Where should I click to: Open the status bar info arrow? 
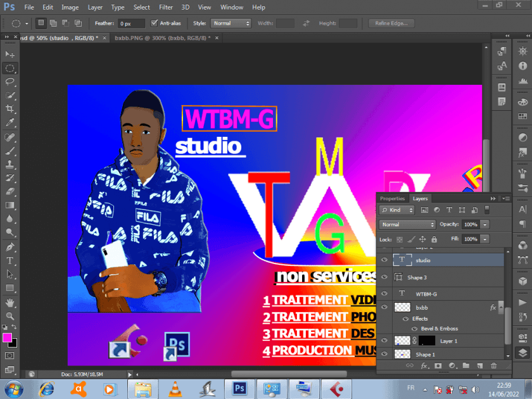(130, 374)
